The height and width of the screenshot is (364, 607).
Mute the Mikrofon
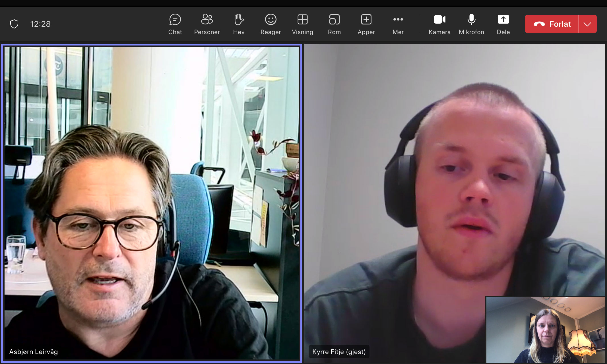point(471,24)
